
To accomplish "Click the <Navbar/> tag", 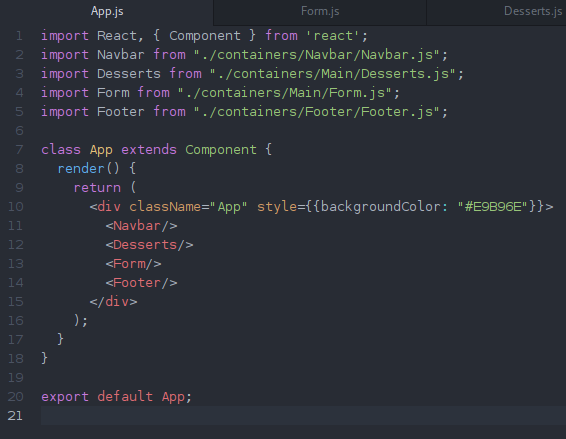I will tap(142, 226).
